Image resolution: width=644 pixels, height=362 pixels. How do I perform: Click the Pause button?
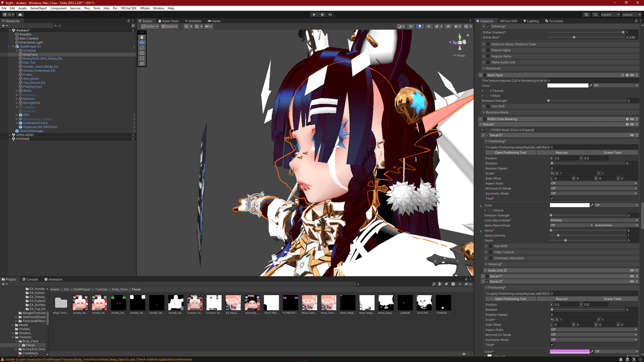[322, 15]
